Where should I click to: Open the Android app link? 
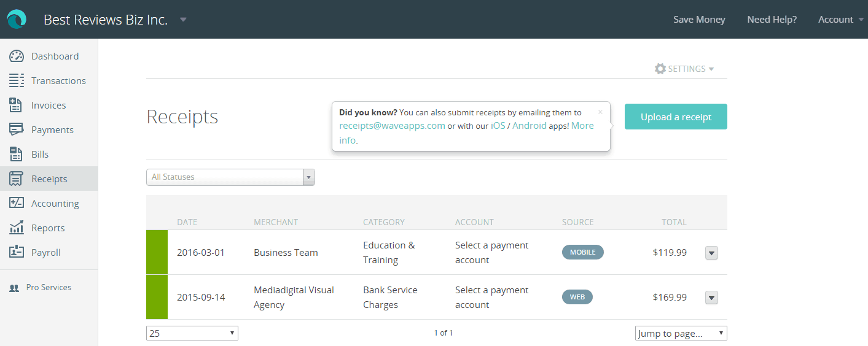tap(530, 126)
